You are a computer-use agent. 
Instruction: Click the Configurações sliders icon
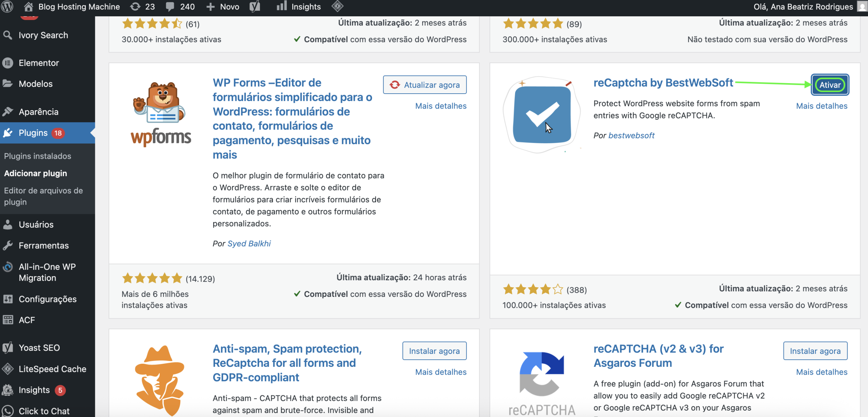pos(7,299)
